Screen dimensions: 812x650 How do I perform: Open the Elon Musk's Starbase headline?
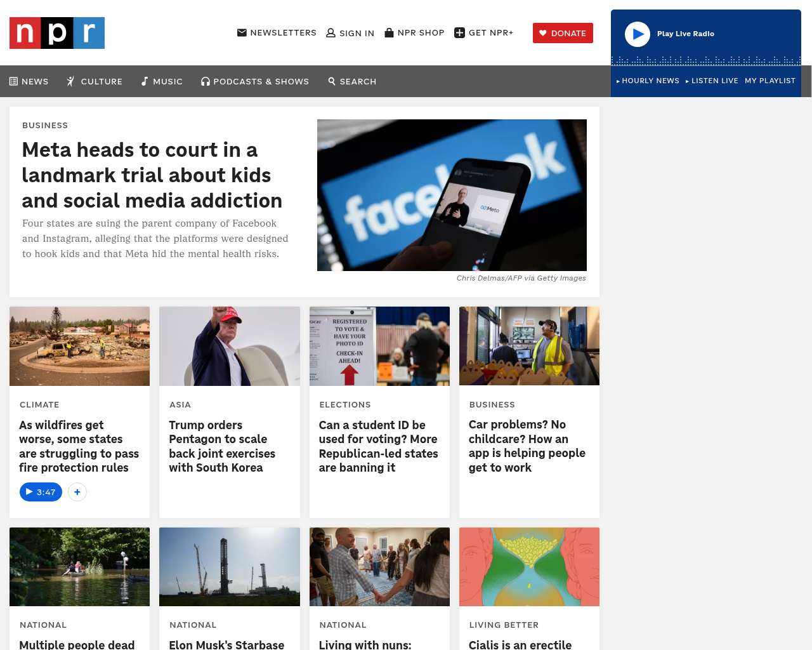coord(226,644)
